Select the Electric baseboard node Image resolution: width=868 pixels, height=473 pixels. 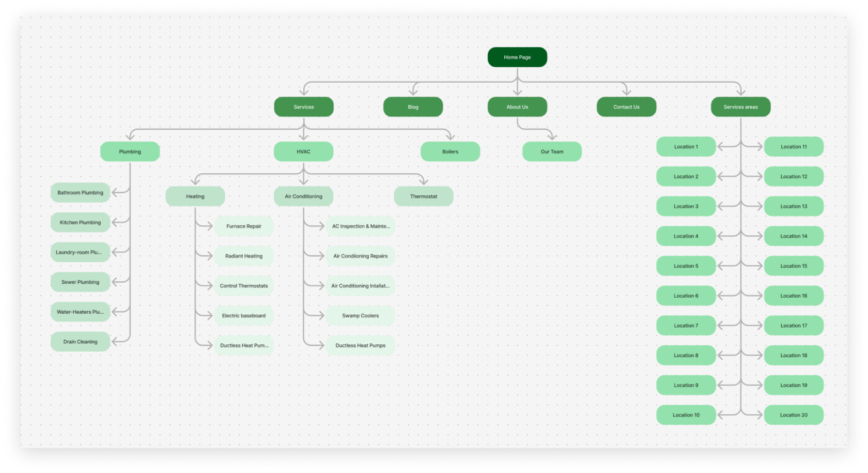244,316
